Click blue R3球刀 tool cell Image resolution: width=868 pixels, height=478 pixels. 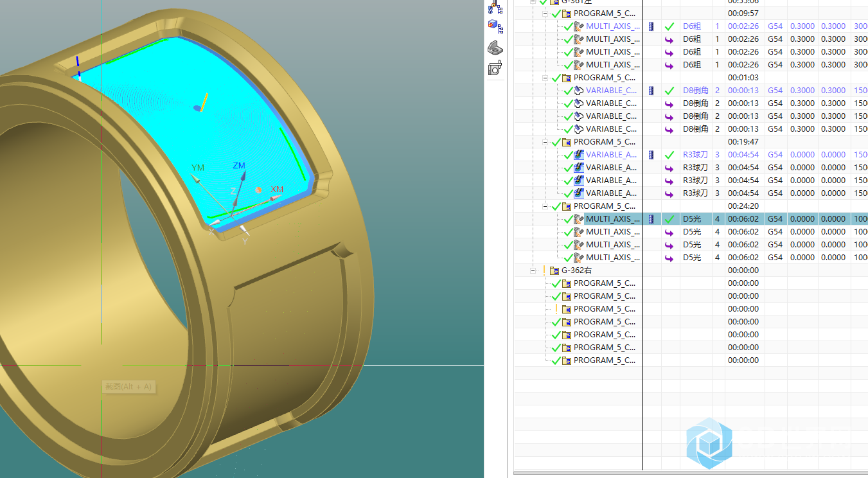tap(696, 155)
